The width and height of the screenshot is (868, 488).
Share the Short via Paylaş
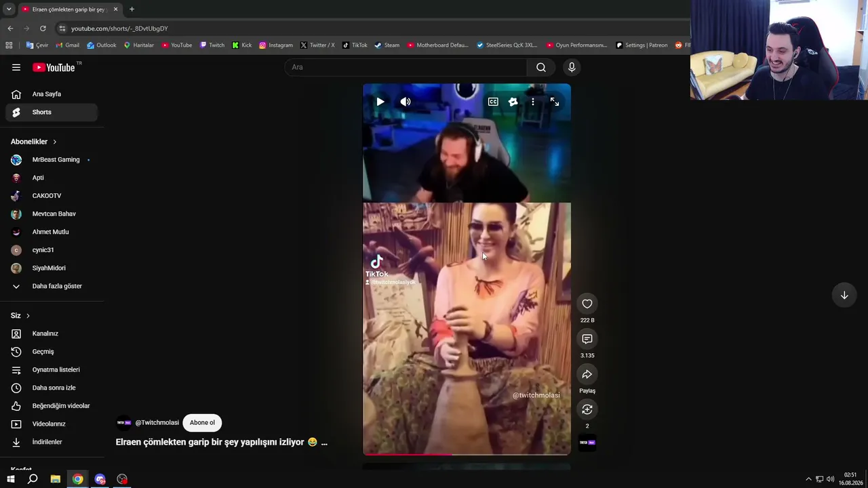pyautogui.click(x=587, y=374)
